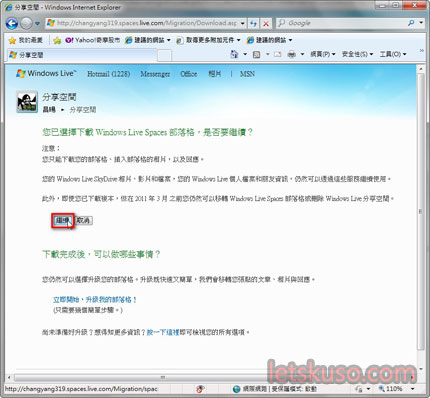The image size is (430, 398).
Task: Click the vertical scrollbar up arrow
Action: 421,69
